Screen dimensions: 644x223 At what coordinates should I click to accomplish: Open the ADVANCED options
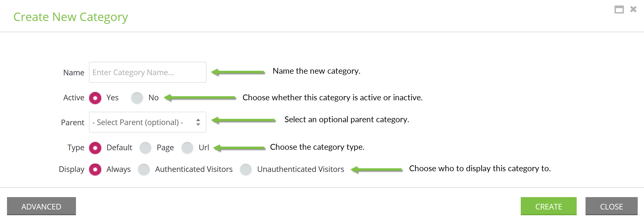coord(41,206)
